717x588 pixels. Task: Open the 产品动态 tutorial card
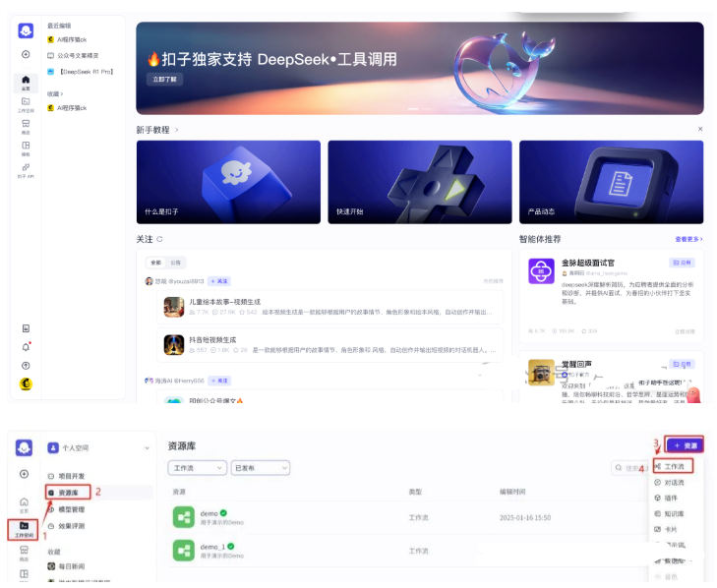(612, 182)
